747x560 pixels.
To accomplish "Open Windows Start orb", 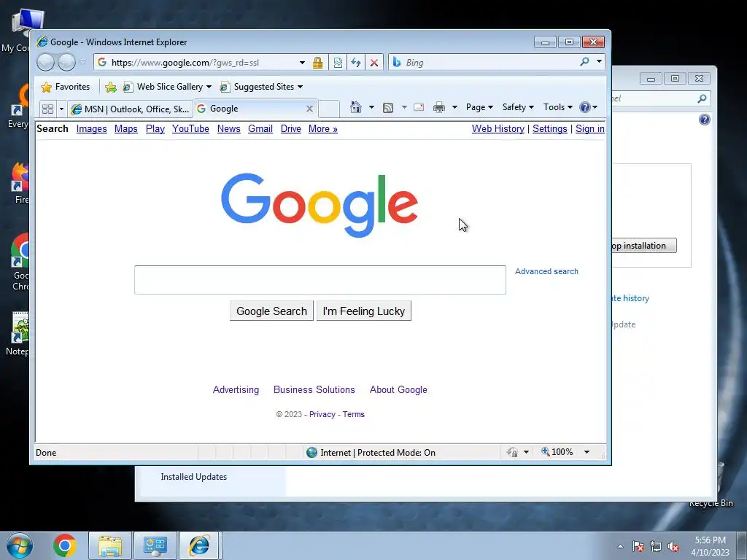I will click(x=19, y=545).
